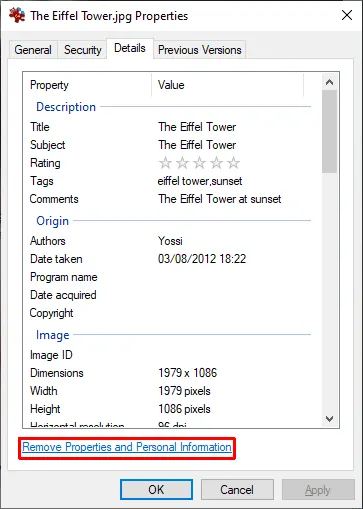Click the Property column header

87,85
